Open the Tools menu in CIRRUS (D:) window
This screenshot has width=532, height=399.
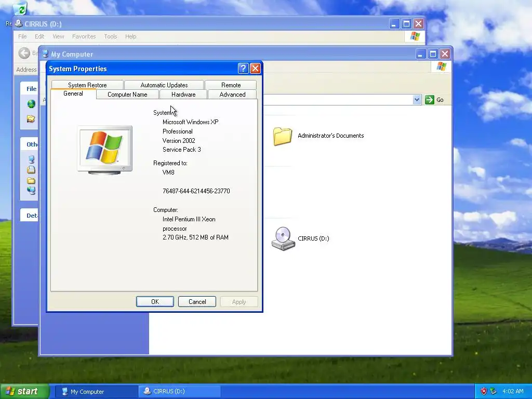click(110, 36)
